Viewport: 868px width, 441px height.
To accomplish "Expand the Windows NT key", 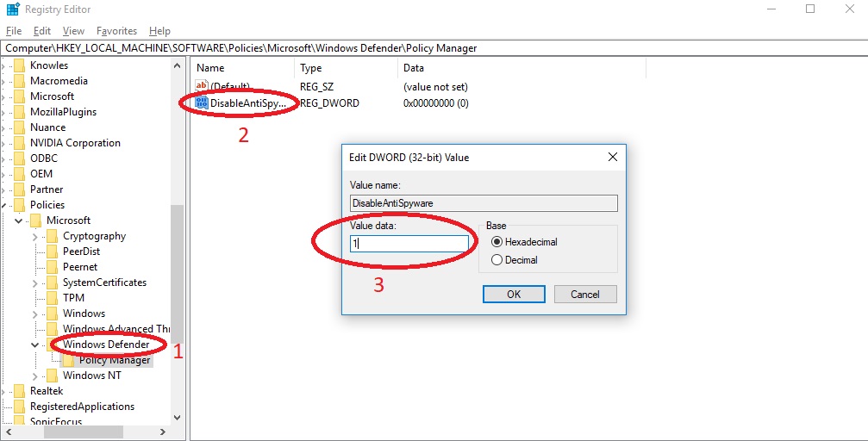I will 35,376.
